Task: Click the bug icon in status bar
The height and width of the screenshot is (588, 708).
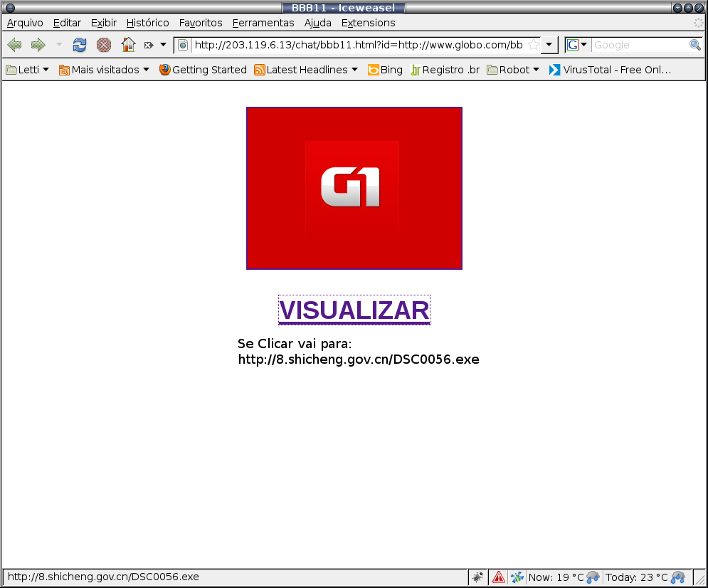Action: (477, 577)
